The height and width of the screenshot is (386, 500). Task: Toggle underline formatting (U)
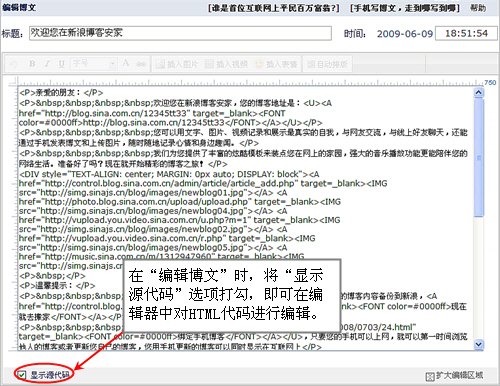tap(62, 64)
